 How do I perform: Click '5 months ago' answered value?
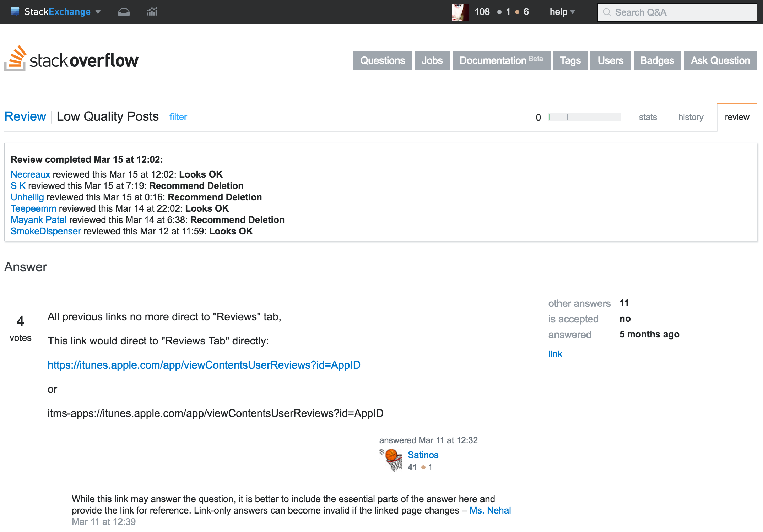point(649,334)
